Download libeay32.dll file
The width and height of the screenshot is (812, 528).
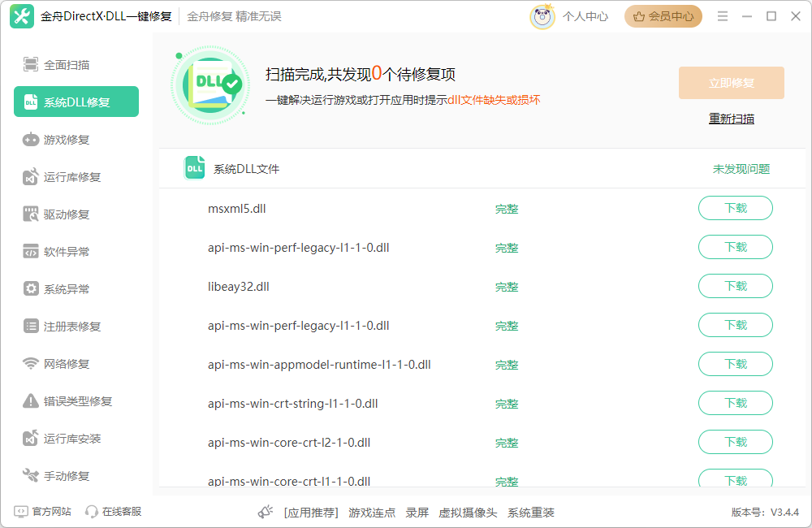coord(735,287)
